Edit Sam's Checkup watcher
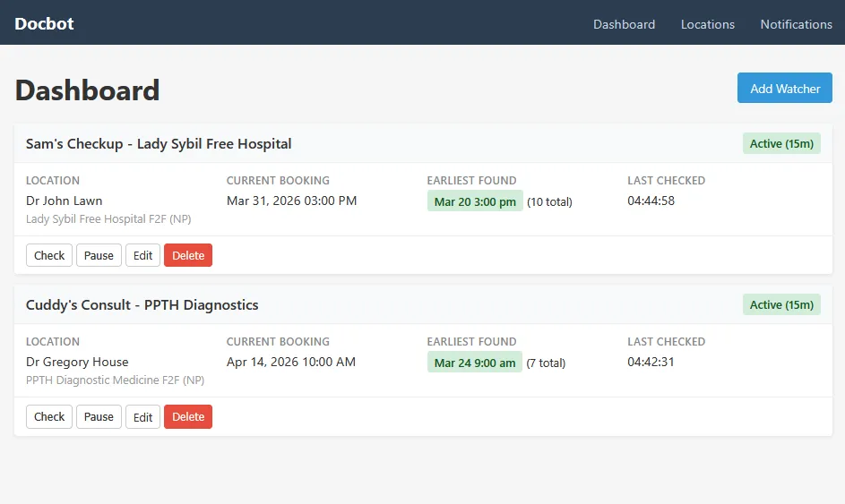This screenshot has width=845, height=504. coord(142,255)
